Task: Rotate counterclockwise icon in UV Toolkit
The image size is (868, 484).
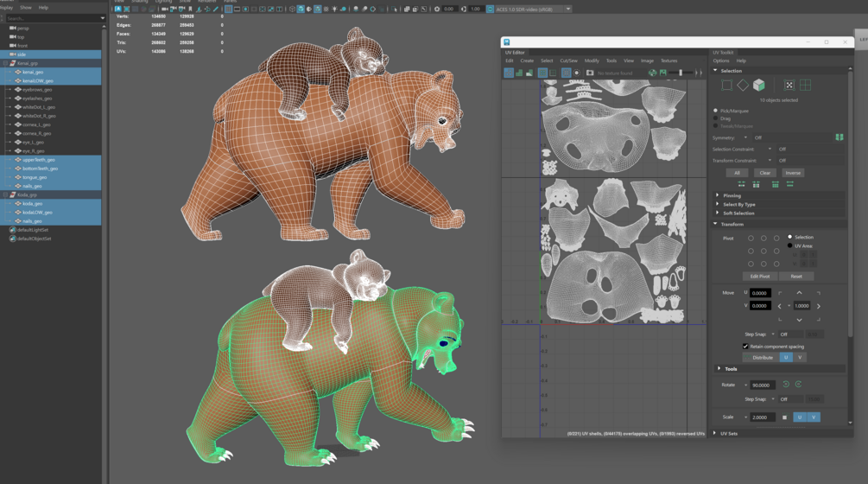Action: (x=785, y=385)
